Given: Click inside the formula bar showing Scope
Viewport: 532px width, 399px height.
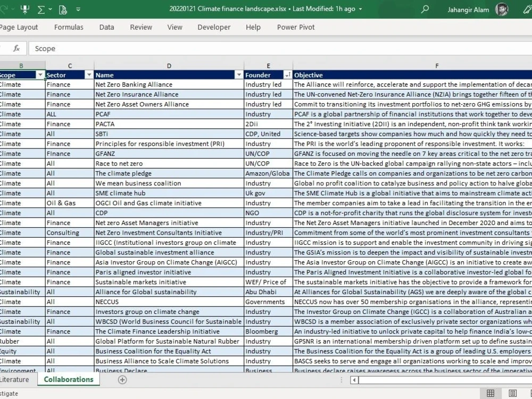Looking at the screenshot, I should click(280, 48).
